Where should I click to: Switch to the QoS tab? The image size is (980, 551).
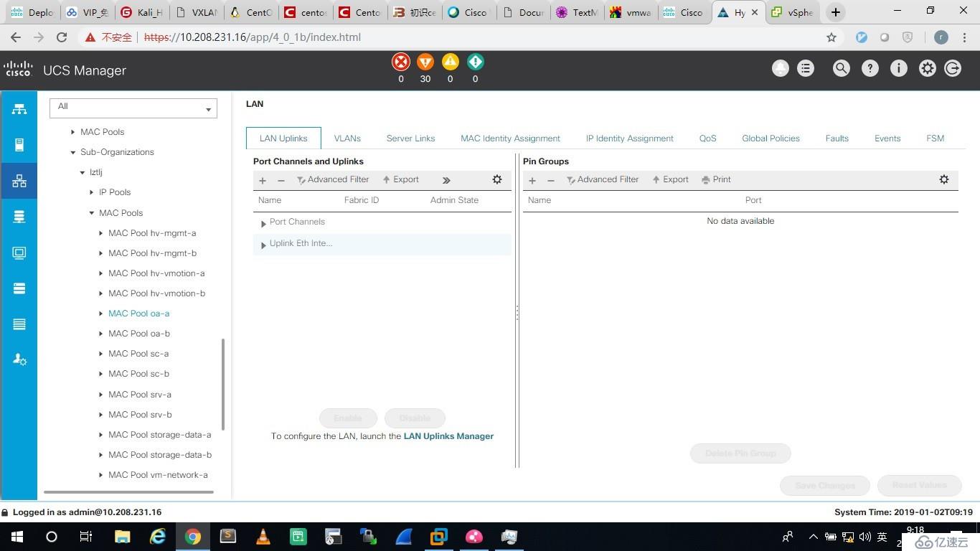[x=707, y=138]
